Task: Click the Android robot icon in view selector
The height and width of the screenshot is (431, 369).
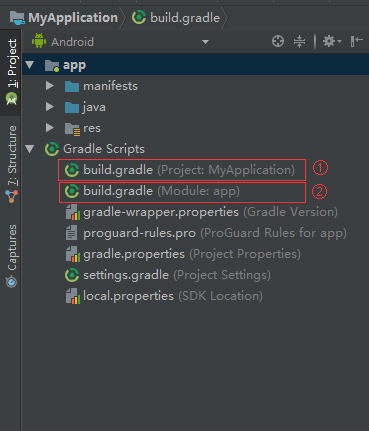Action: click(39, 41)
